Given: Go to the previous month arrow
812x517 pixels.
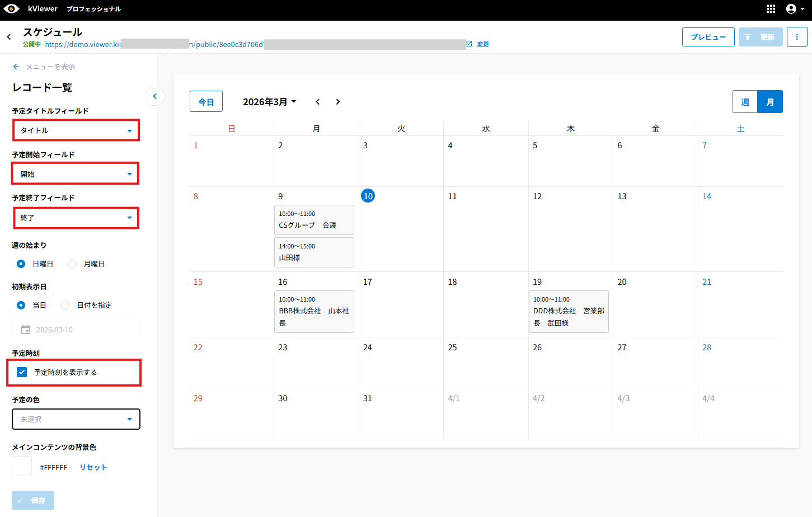Looking at the screenshot, I should (317, 102).
